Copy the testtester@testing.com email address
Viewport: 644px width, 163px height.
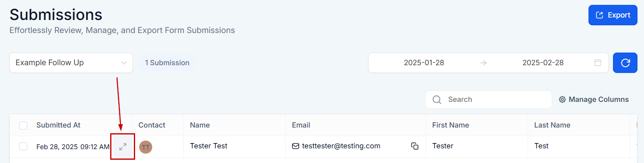415,146
